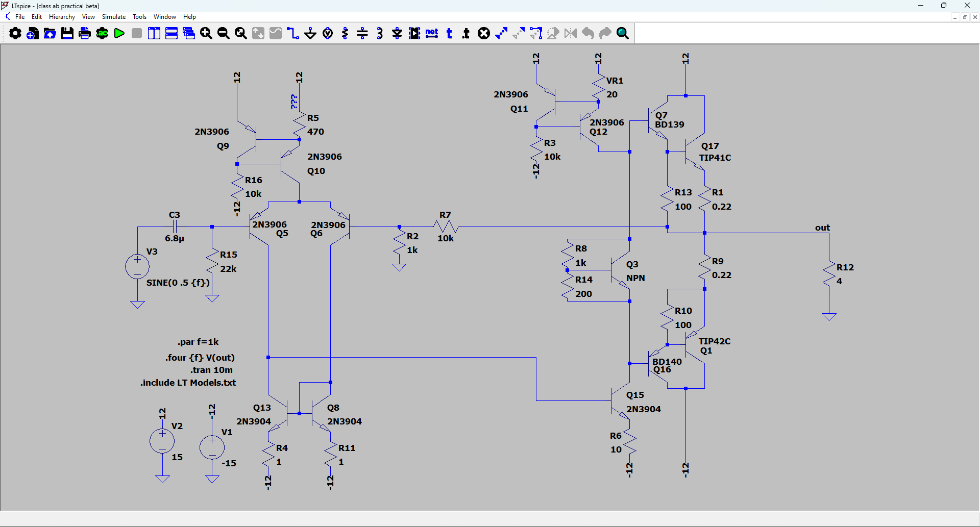Click R12 load resistor label
This screenshot has height=527, width=980.
845,267
